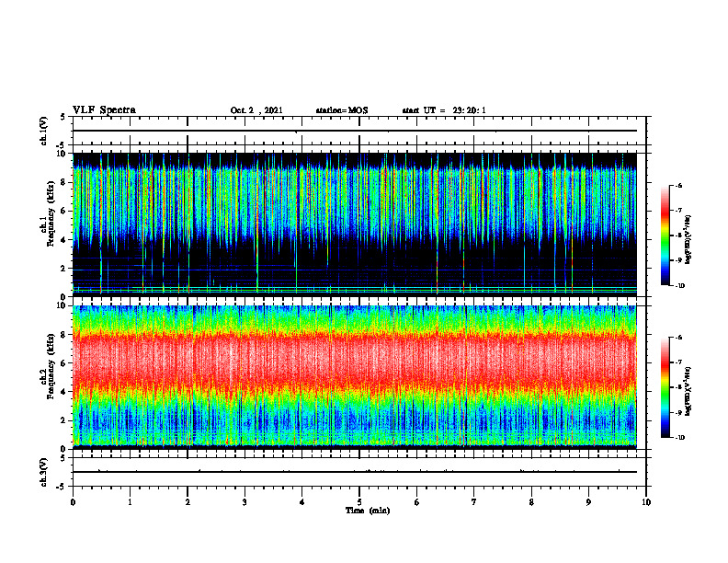Click the time-axis tick label "7"
This screenshot has height=563, width=728.
click(x=474, y=502)
